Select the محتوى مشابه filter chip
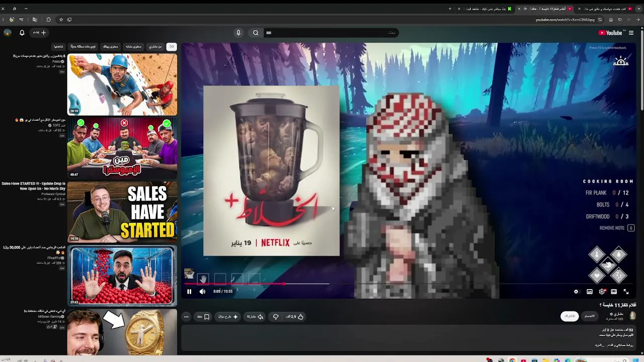This screenshot has width=644, height=362. pyautogui.click(x=133, y=47)
